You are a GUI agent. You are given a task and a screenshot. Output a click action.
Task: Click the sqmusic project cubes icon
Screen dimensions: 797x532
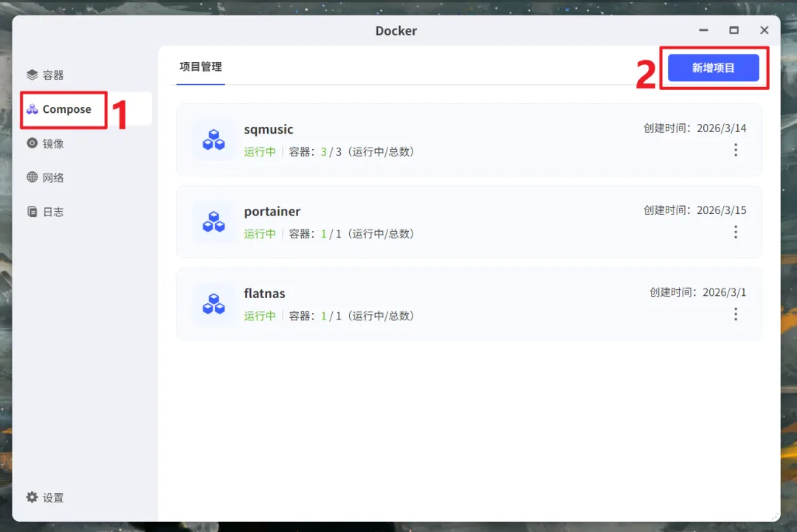[213, 139]
